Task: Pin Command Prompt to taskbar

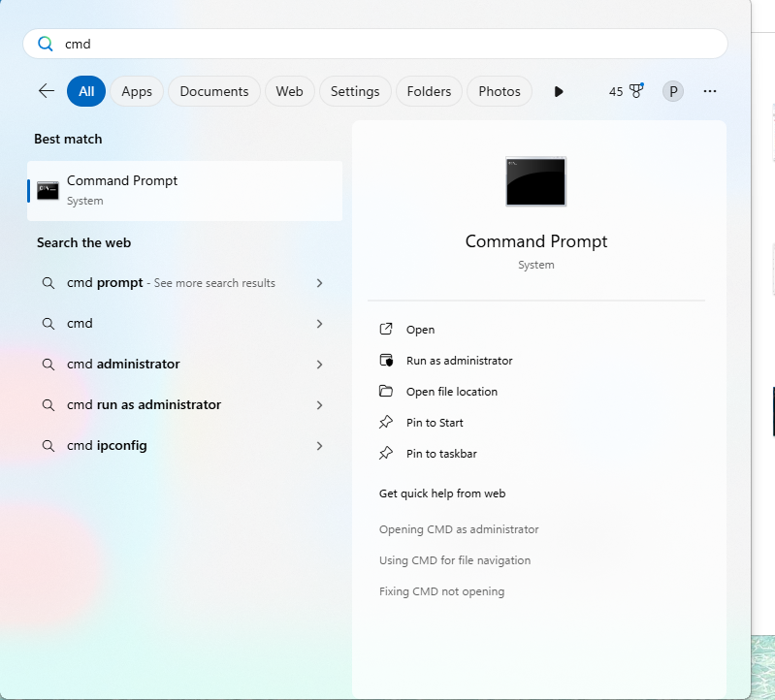Action: (441, 454)
